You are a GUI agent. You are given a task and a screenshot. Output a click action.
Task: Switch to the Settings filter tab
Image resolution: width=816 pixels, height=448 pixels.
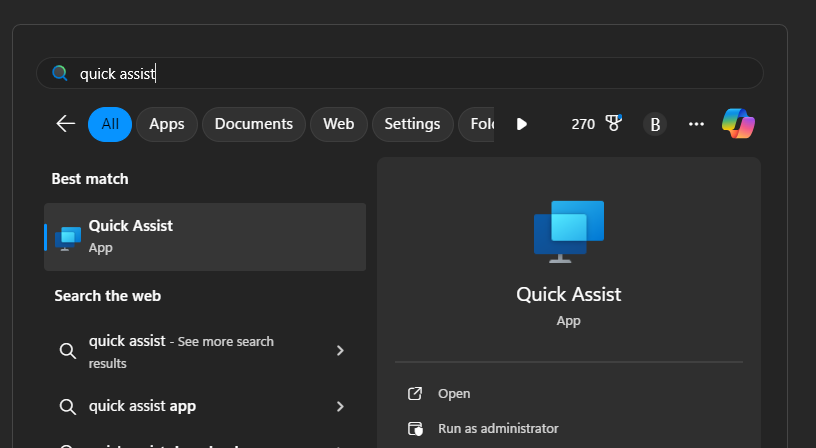coord(412,124)
